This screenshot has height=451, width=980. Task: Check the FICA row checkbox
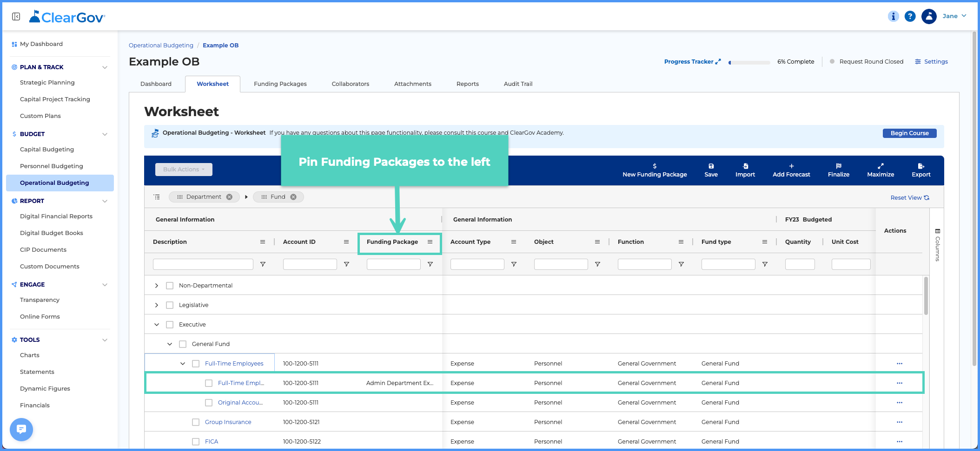click(x=196, y=442)
